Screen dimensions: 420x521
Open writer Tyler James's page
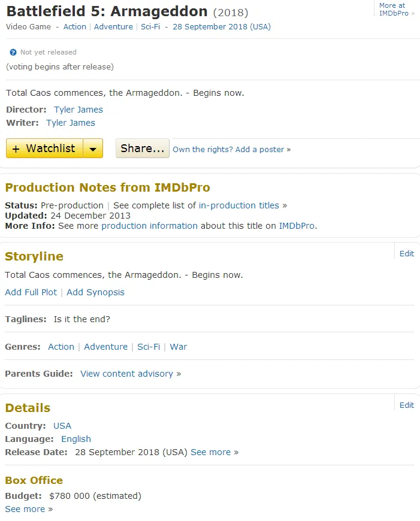pyautogui.click(x=70, y=123)
